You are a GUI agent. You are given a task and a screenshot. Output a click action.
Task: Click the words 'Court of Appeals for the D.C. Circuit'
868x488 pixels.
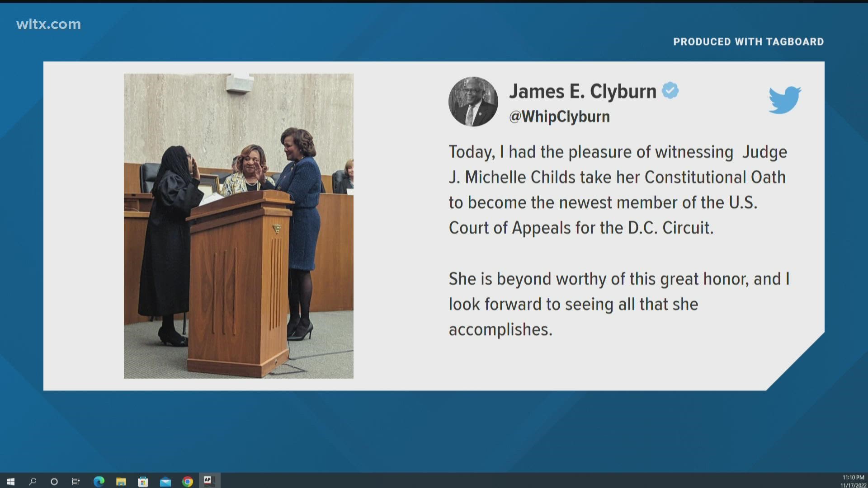581,228
